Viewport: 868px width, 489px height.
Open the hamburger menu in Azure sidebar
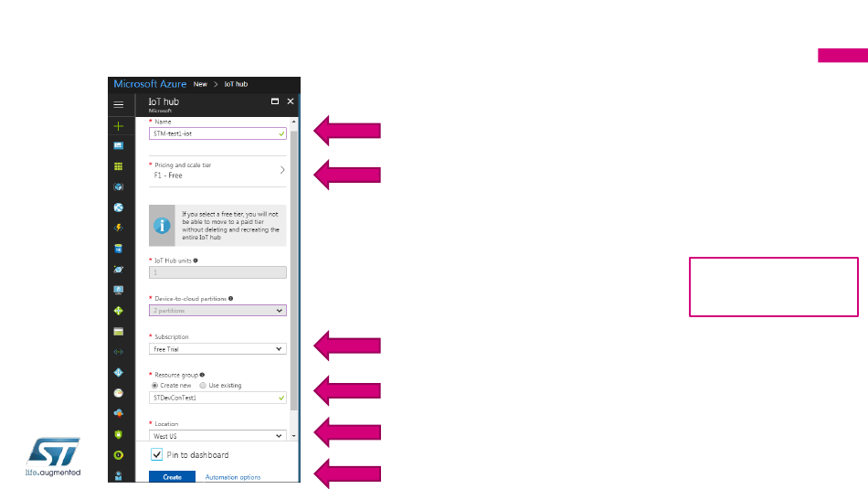(x=119, y=104)
